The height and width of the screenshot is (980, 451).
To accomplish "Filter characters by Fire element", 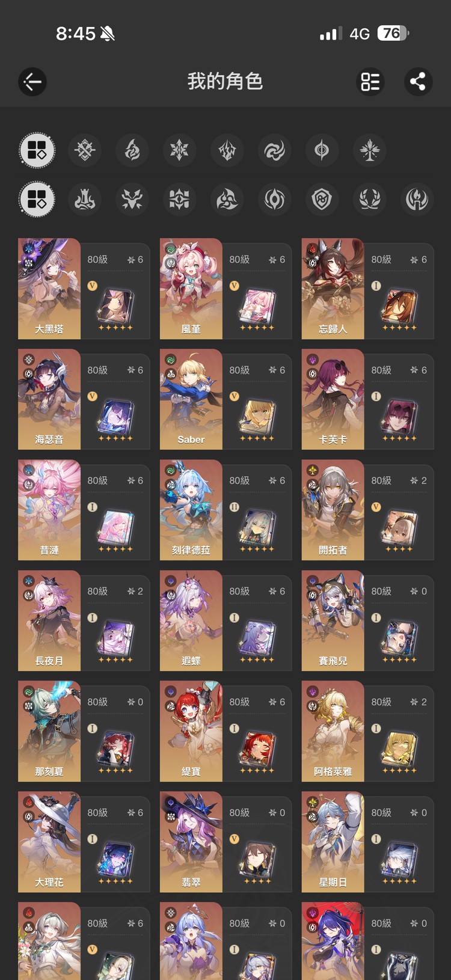I will coord(132,150).
